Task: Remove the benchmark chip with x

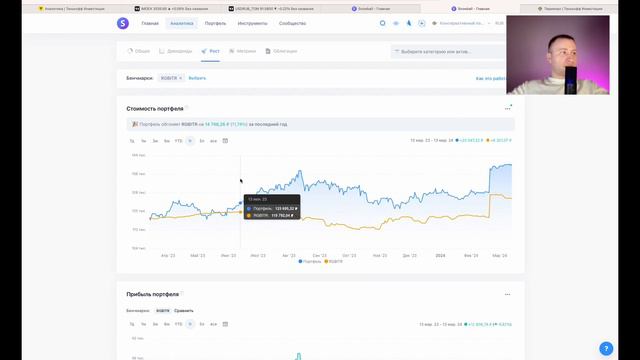Action: 180,78
